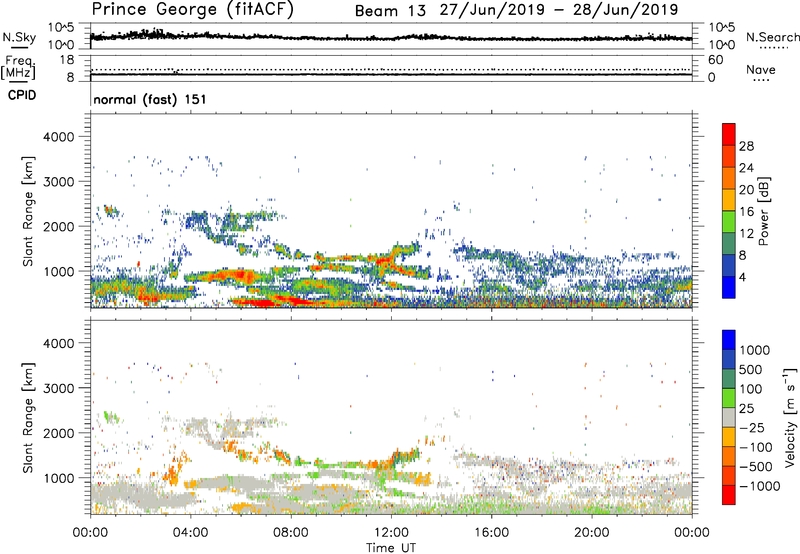
Task: Click the 'N.Sky' legend label
Action: tap(19, 37)
